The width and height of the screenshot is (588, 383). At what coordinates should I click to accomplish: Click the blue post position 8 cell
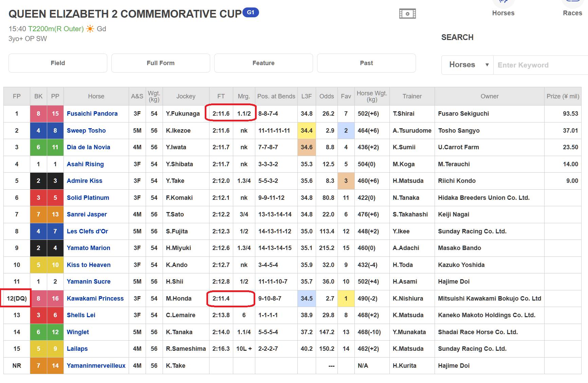tap(55, 131)
